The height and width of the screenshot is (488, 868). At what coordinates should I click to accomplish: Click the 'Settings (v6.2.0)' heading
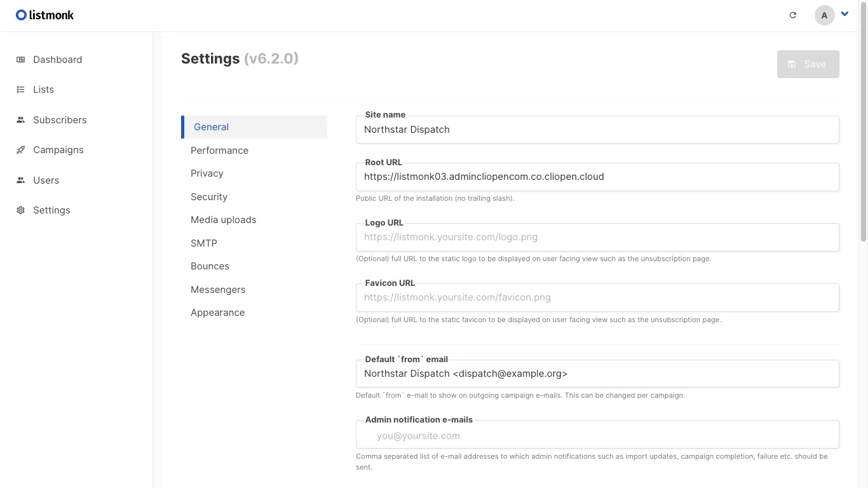point(240,58)
